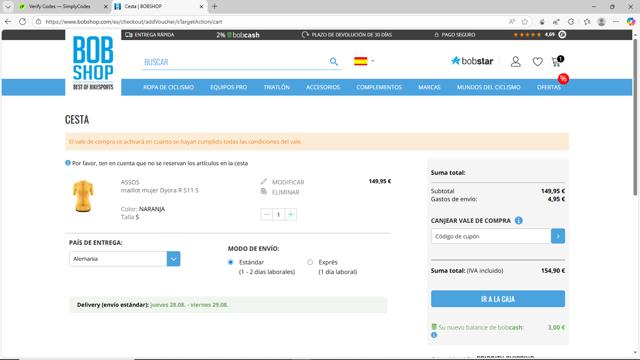Viewport: 640px width, 360px height.
Task: Click the Ir a la caja button
Action: click(498, 299)
